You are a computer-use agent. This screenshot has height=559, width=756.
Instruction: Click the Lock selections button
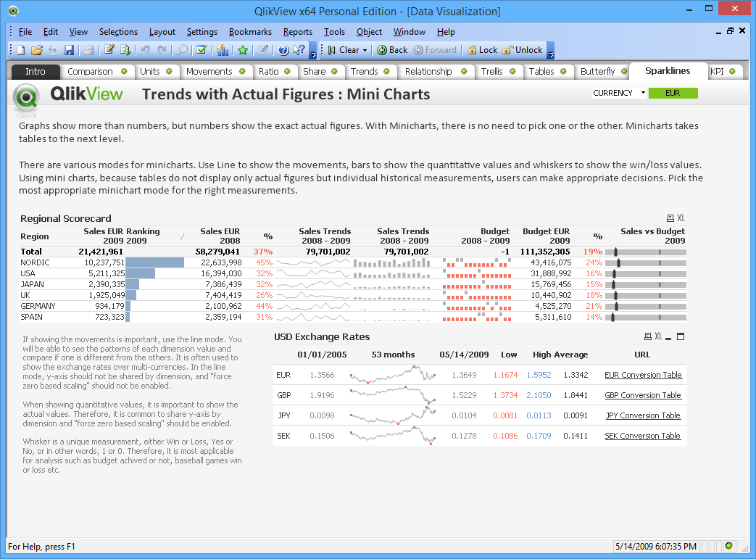coord(482,50)
